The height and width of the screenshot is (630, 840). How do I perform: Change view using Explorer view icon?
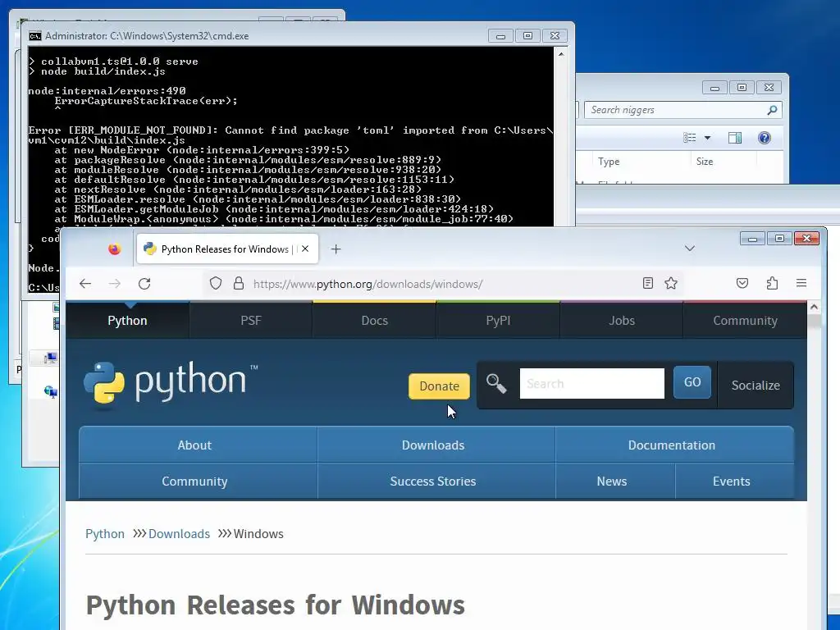[690, 138]
